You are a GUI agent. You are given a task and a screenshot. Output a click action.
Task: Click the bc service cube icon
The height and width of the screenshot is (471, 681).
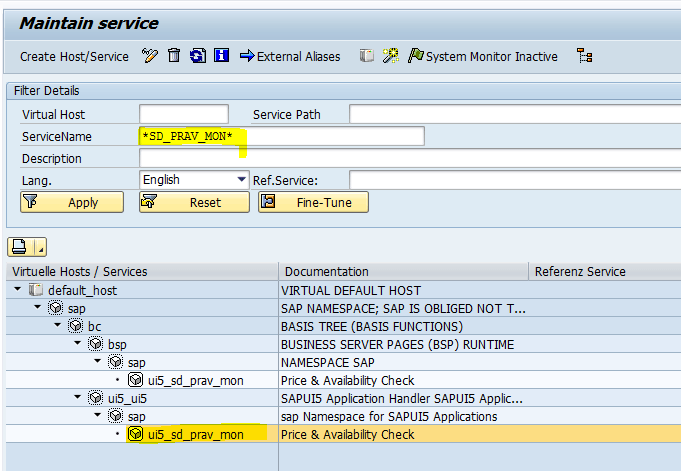76,326
